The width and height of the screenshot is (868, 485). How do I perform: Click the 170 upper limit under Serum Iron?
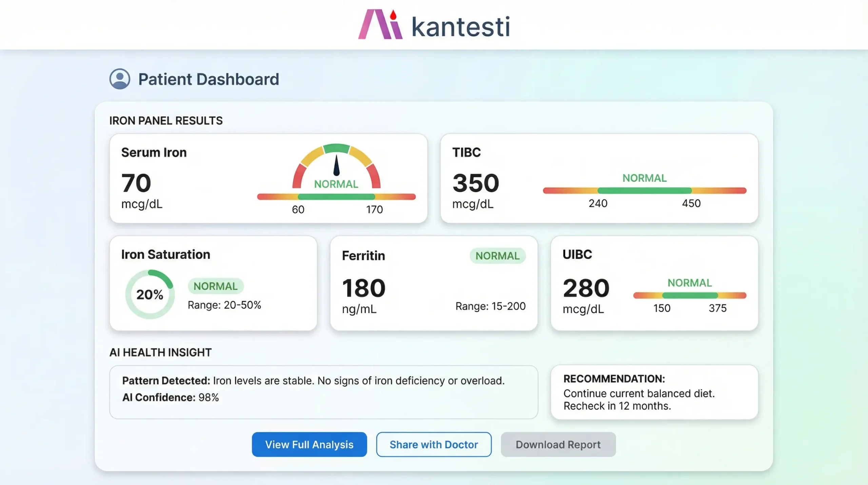(374, 209)
